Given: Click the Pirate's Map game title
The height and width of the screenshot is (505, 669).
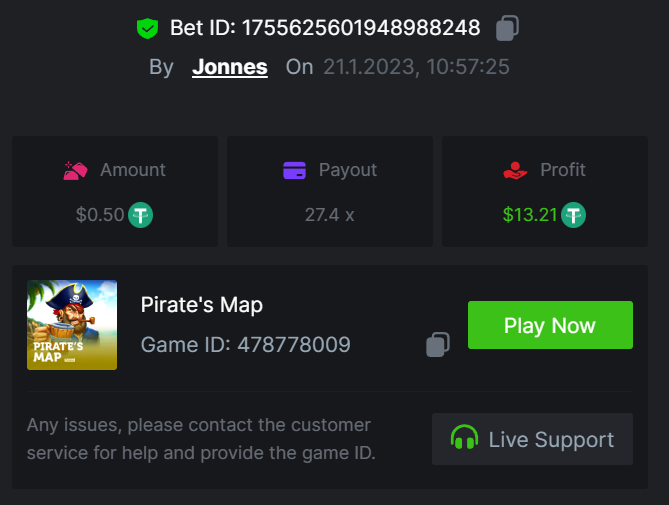Looking at the screenshot, I should [202, 304].
